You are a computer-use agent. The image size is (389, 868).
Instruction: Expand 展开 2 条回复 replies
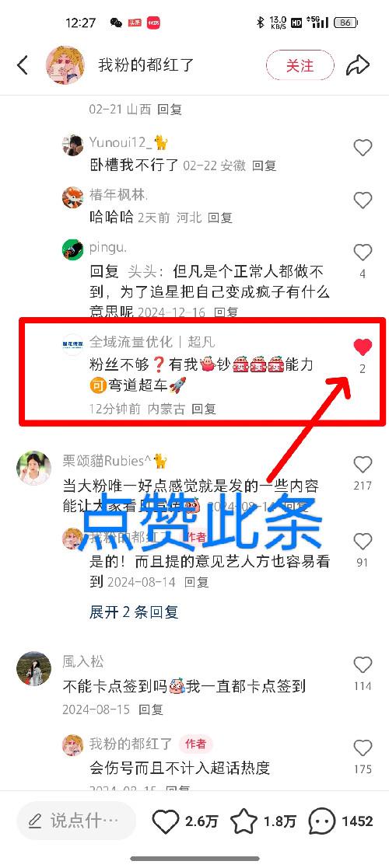coord(134,612)
